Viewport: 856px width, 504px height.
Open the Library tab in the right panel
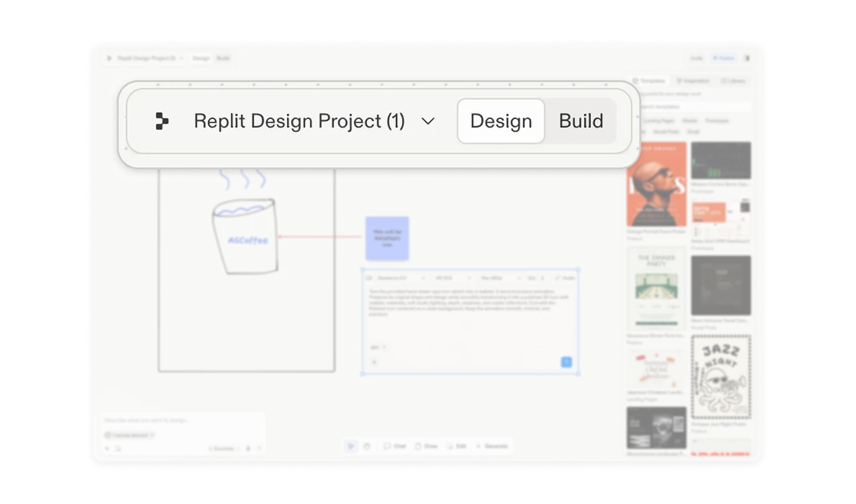click(734, 81)
